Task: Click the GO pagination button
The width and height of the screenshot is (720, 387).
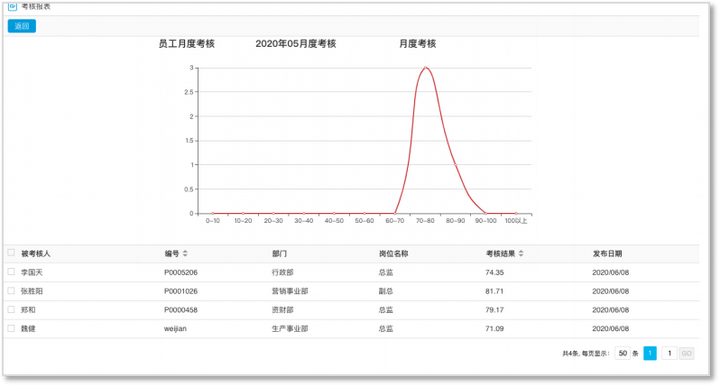Action: click(686, 353)
